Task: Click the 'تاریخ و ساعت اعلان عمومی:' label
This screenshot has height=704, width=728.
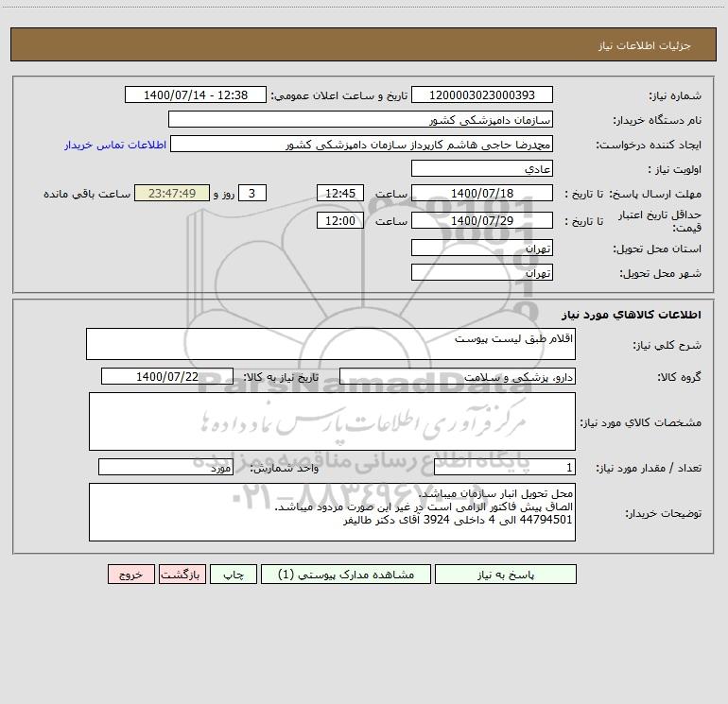Action: click(x=339, y=95)
